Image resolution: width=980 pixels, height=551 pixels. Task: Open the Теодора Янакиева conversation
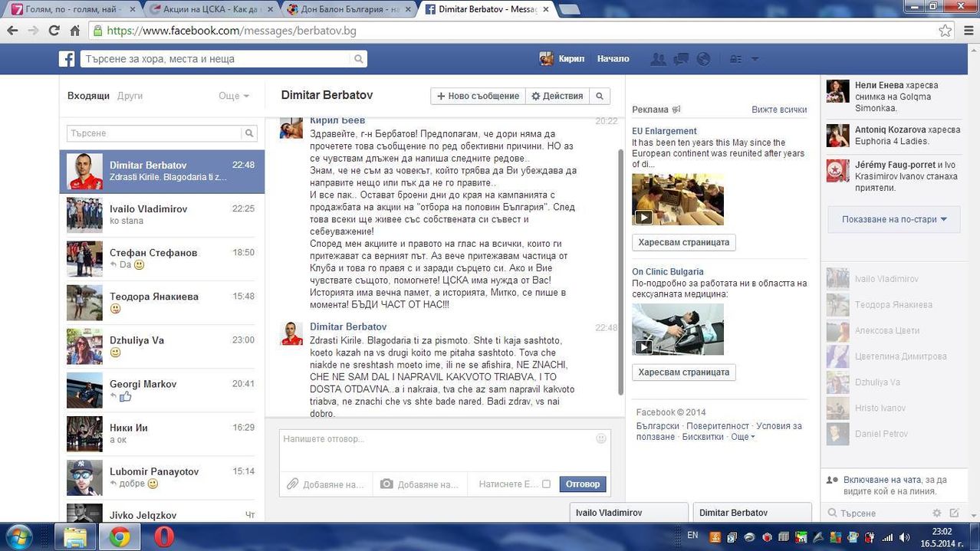pos(162,303)
